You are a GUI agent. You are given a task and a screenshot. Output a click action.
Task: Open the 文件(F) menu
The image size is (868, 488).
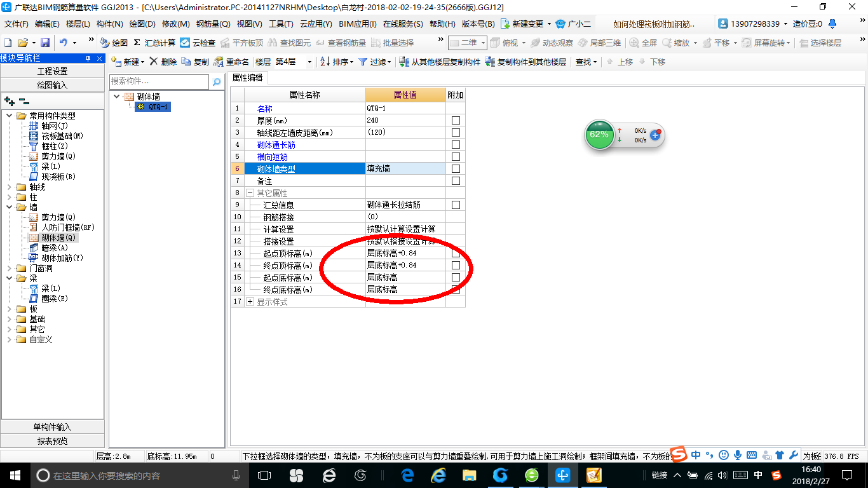pyautogui.click(x=17, y=24)
